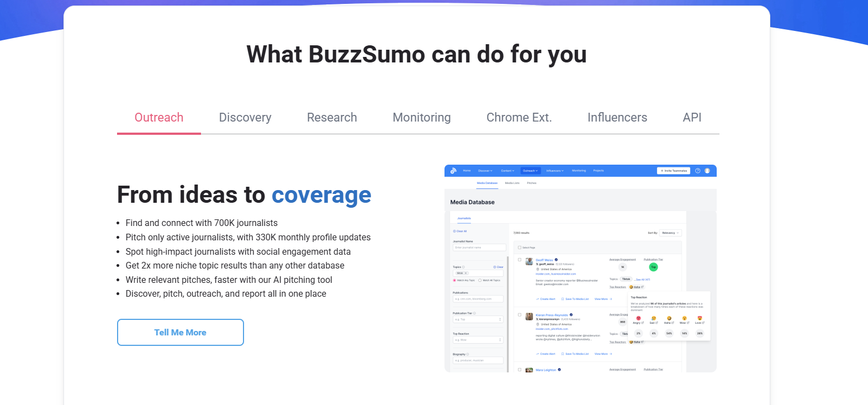Click Haha reaction emoji in preview popup
868x405 pixels.
coord(669,318)
